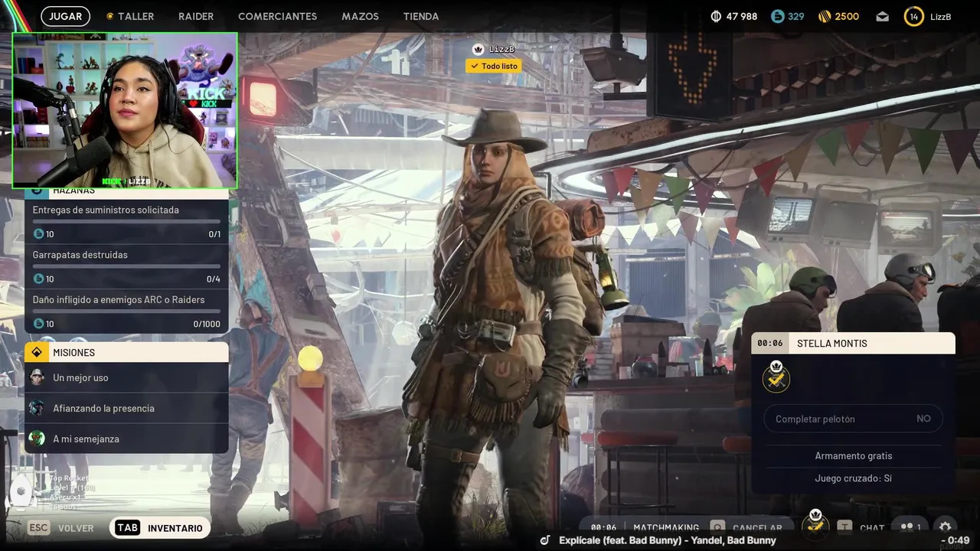Click progress bar under Daño infligido feat

tap(126, 311)
